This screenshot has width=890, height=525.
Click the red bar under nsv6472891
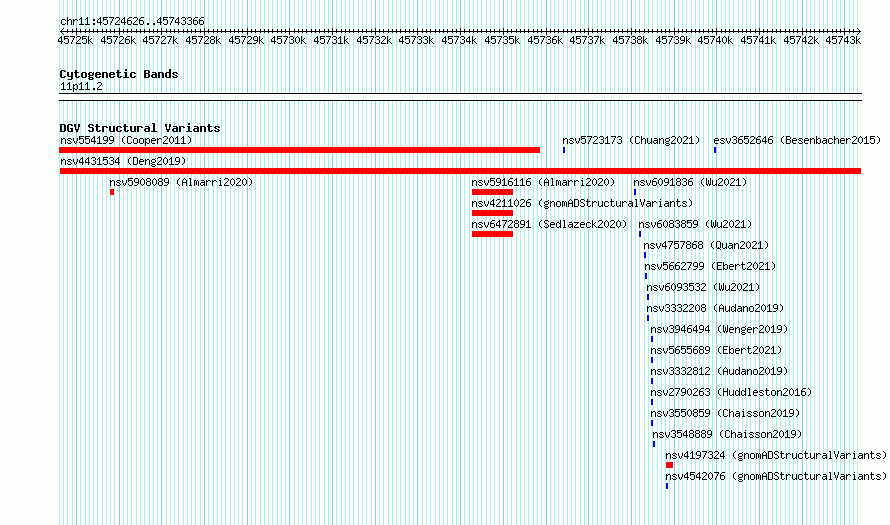[x=492, y=234]
